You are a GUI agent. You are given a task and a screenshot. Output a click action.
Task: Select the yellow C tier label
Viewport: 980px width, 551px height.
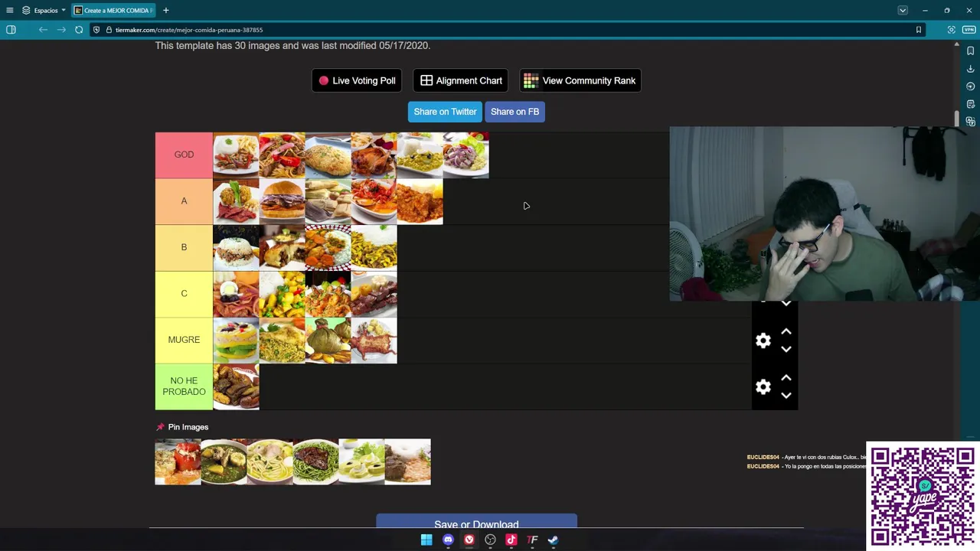(184, 294)
